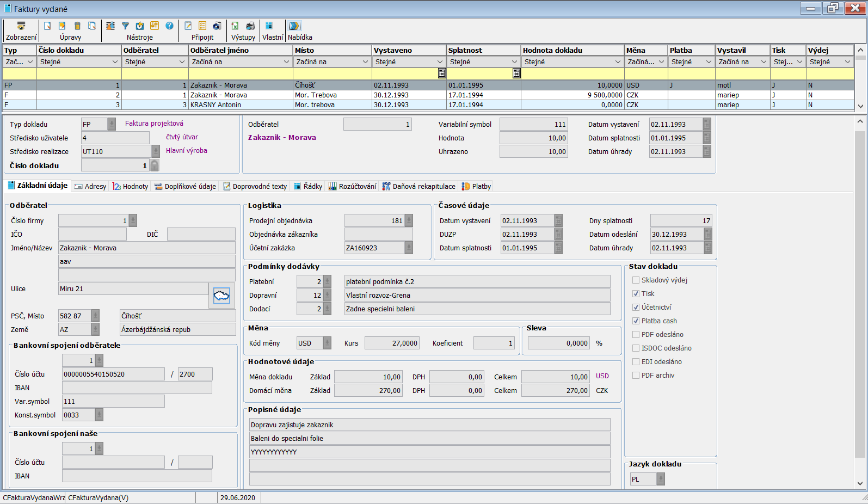Open the Platby tab

coord(476,186)
